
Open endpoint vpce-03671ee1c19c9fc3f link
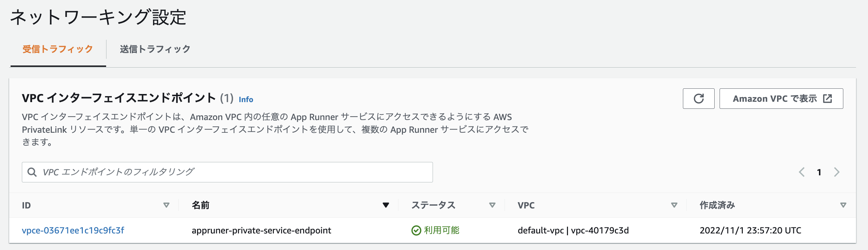pyautogui.click(x=73, y=230)
